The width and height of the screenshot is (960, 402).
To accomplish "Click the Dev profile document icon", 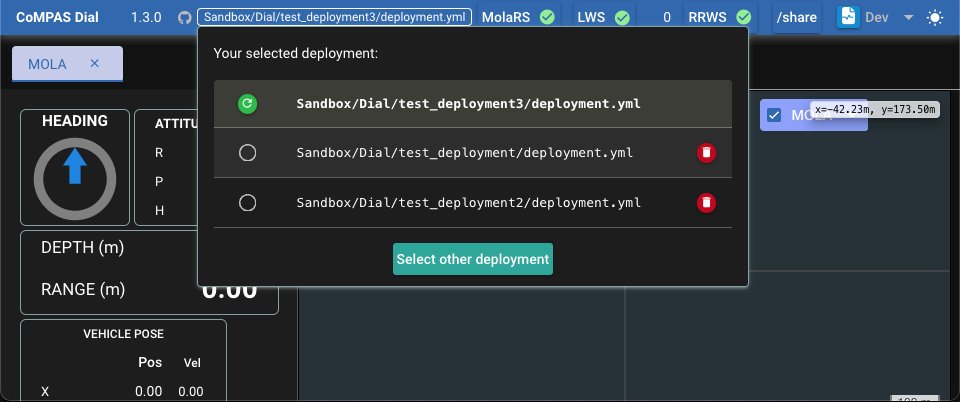I will pyautogui.click(x=848, y=18).
